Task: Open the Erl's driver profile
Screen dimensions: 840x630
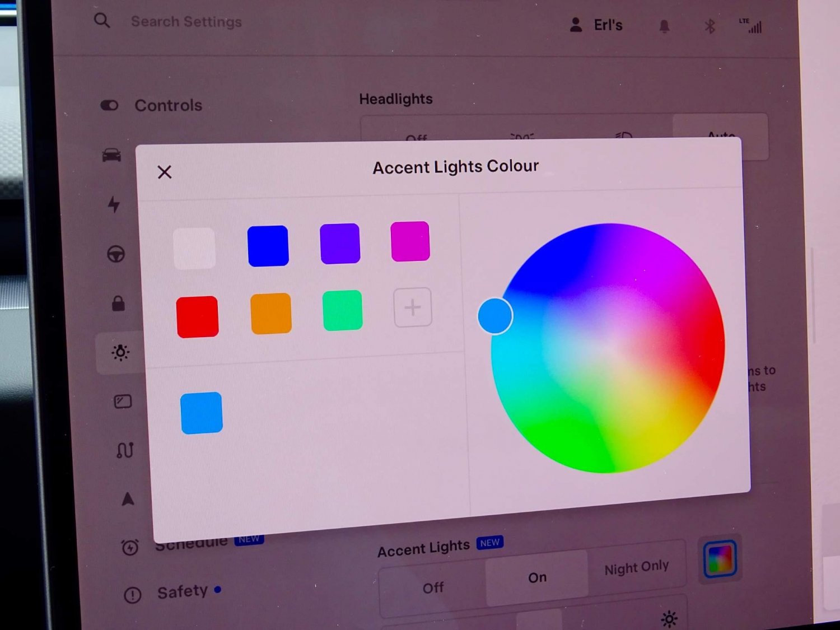Action: pos(596,25)
